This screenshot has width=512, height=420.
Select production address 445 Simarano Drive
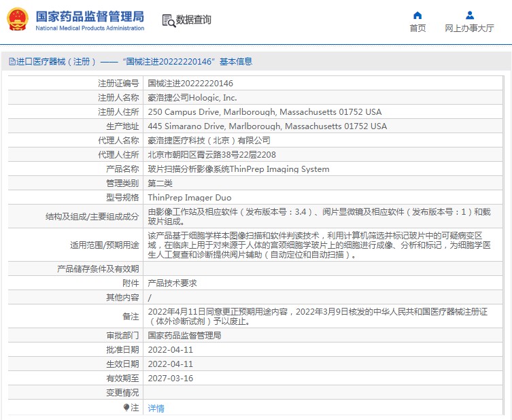coord(267,126)
